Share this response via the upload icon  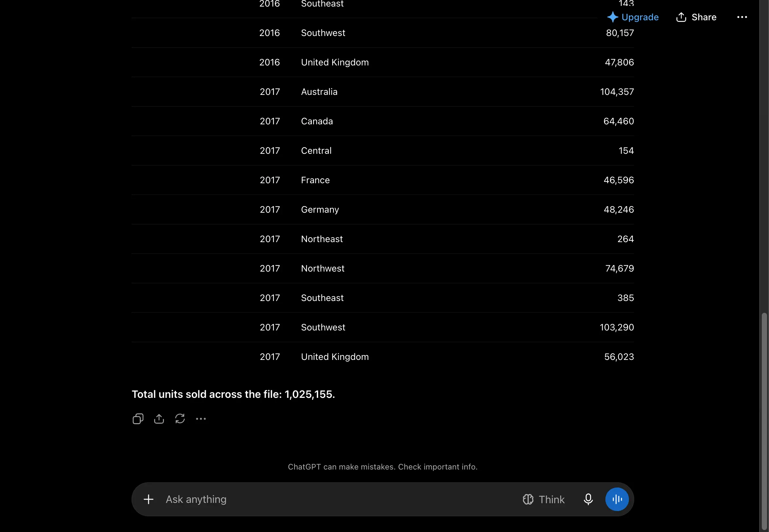pos(159,419)
